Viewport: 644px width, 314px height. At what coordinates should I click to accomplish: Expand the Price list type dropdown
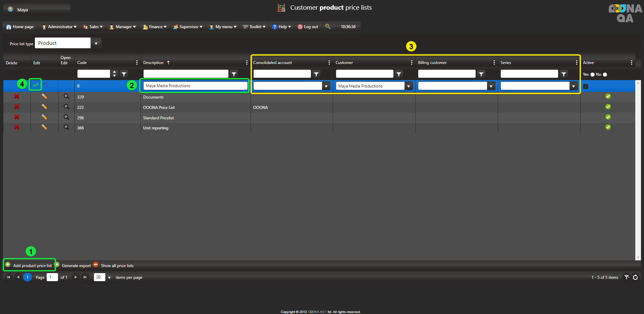[x=96, y=43]
